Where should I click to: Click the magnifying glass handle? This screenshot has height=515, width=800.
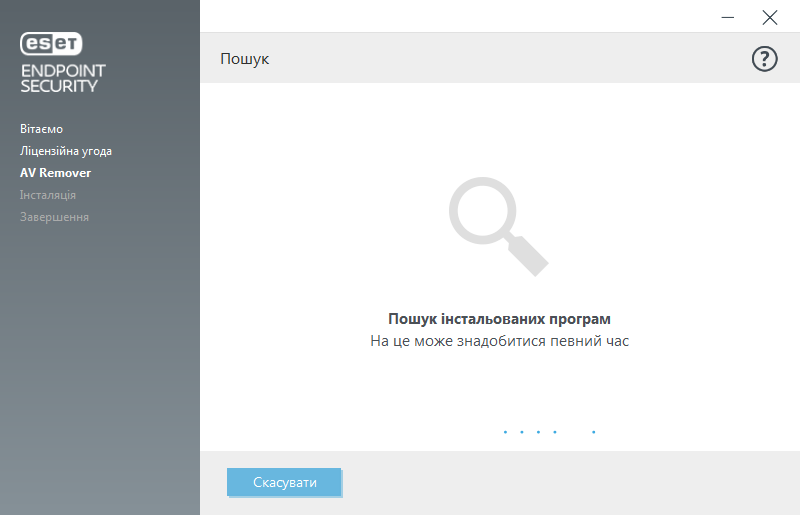click(x=530, y=256)
